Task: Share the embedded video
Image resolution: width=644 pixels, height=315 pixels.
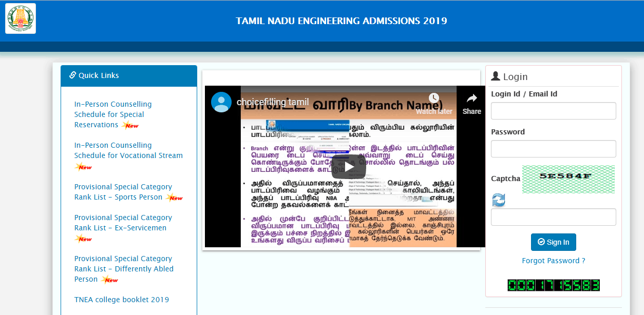Action: 471,103
